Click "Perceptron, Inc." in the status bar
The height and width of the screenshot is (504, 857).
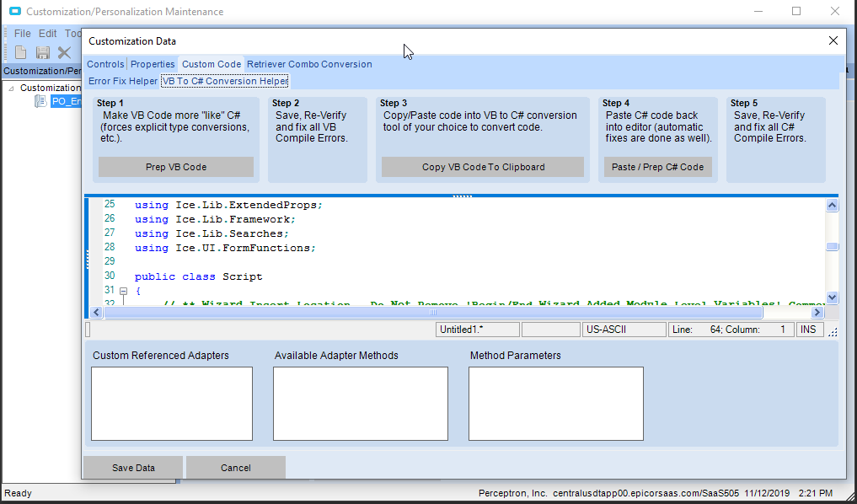click(x=512, y=493)
